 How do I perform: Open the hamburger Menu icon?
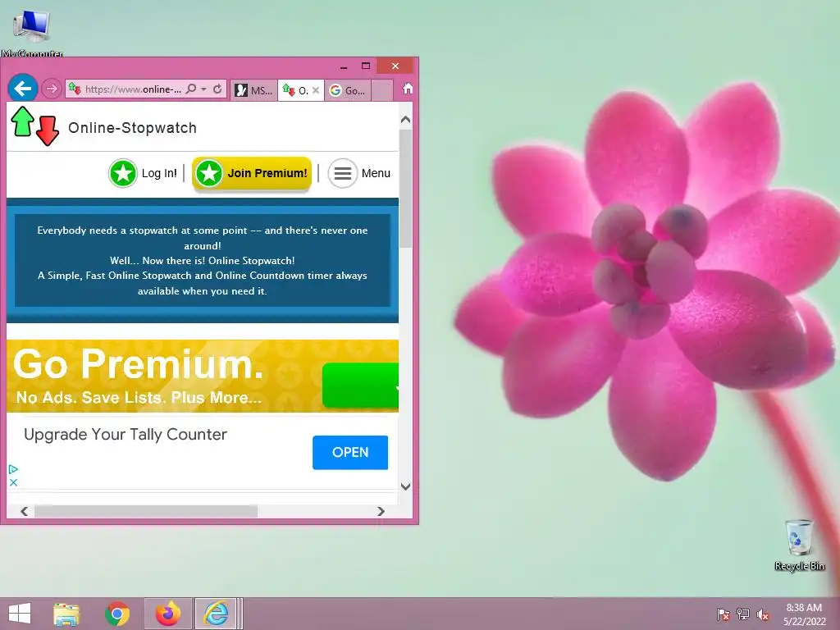tap(342, 173)
